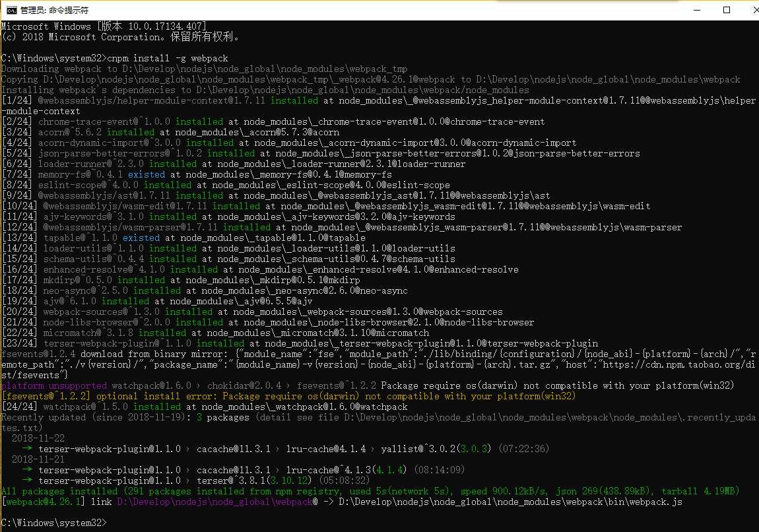Click the final 'C:\Windows\system32>' prompt
Image resolution: width=759 pixels, height=532 pixels.
[53, 523]
